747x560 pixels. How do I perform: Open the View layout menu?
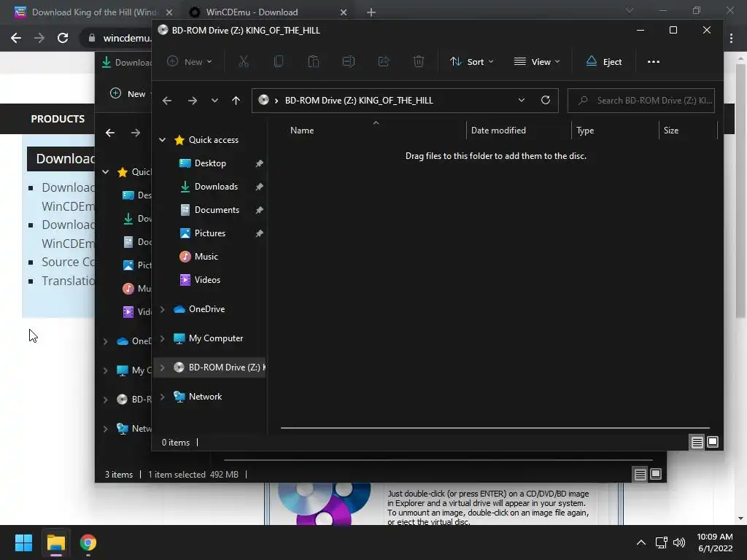click(x=537, y=61)
